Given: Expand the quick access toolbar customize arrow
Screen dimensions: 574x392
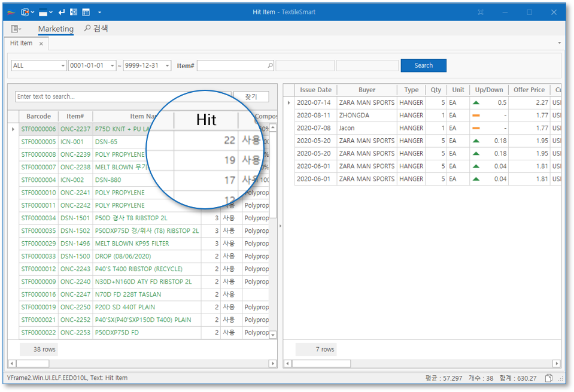Looking at the screenshot, I should coord(99,12).
